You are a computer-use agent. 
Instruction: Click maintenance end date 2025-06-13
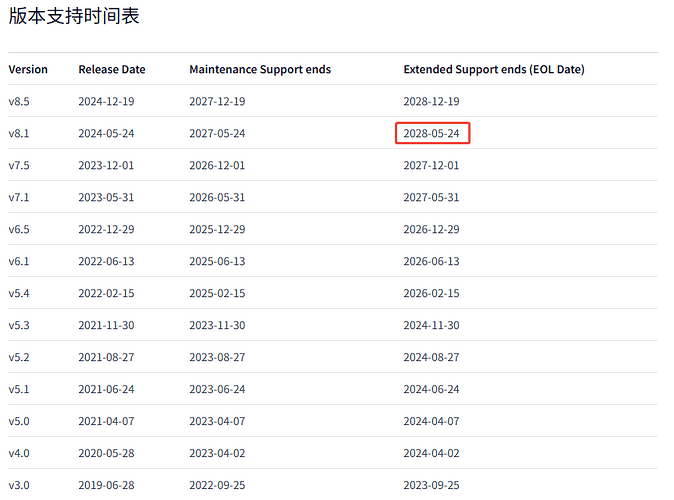click(x=217, y=261)
